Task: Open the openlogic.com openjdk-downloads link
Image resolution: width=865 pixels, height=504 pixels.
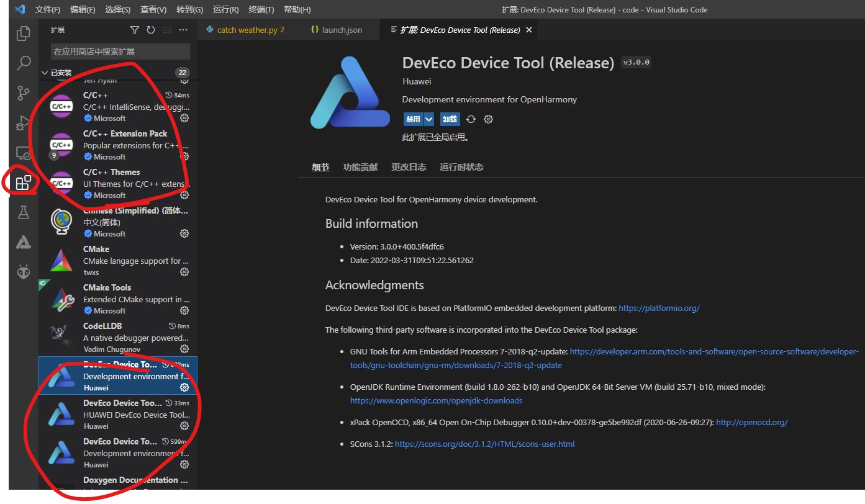Action: point(436,400)
